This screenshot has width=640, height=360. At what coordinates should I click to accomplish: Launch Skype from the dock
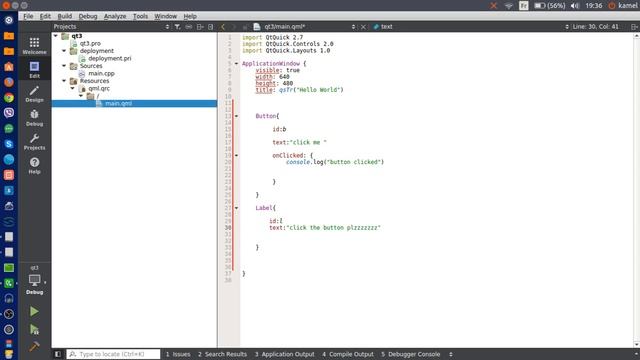point(9,144)
